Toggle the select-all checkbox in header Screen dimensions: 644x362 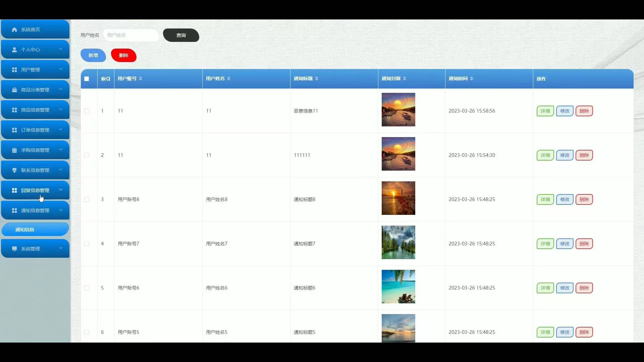click(87, 79)
